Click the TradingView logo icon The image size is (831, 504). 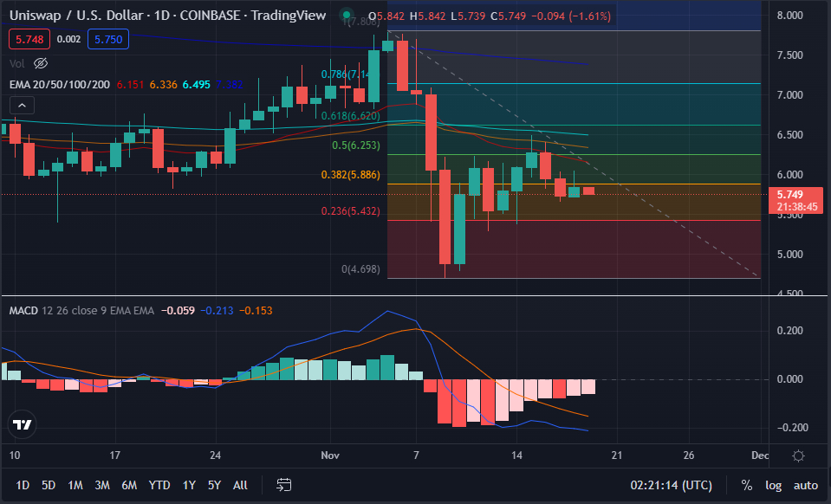23,424
